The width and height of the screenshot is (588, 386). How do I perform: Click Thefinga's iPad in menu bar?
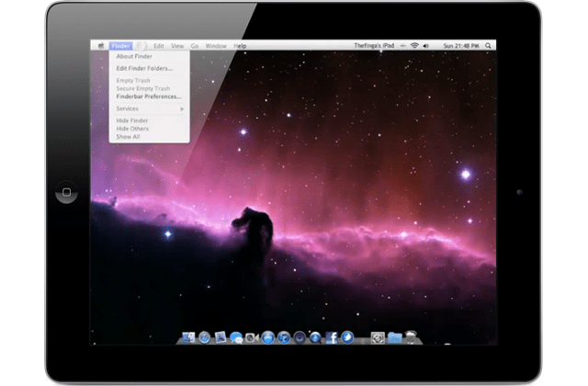[374, 45]
